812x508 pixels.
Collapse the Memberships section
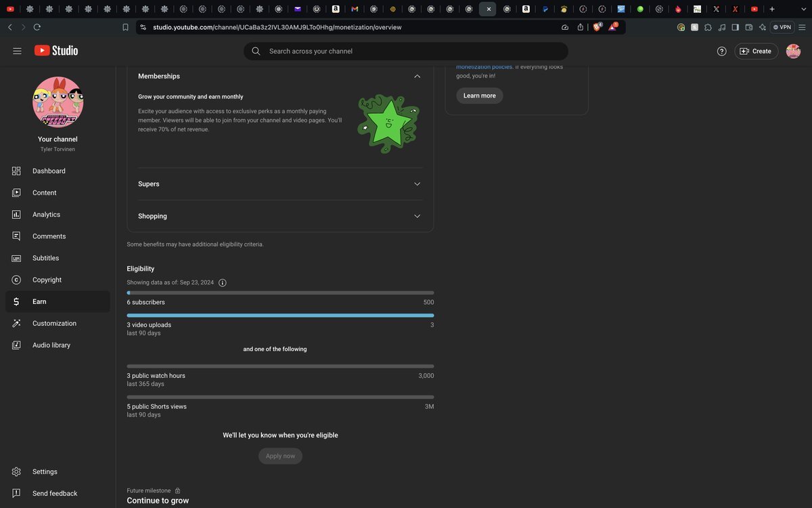pos(417,77)
